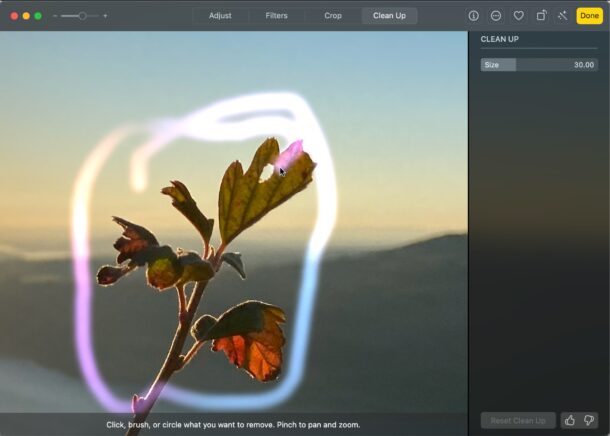
Task: Click the green fullscreen window button
Action: click(x=38, y=16)
